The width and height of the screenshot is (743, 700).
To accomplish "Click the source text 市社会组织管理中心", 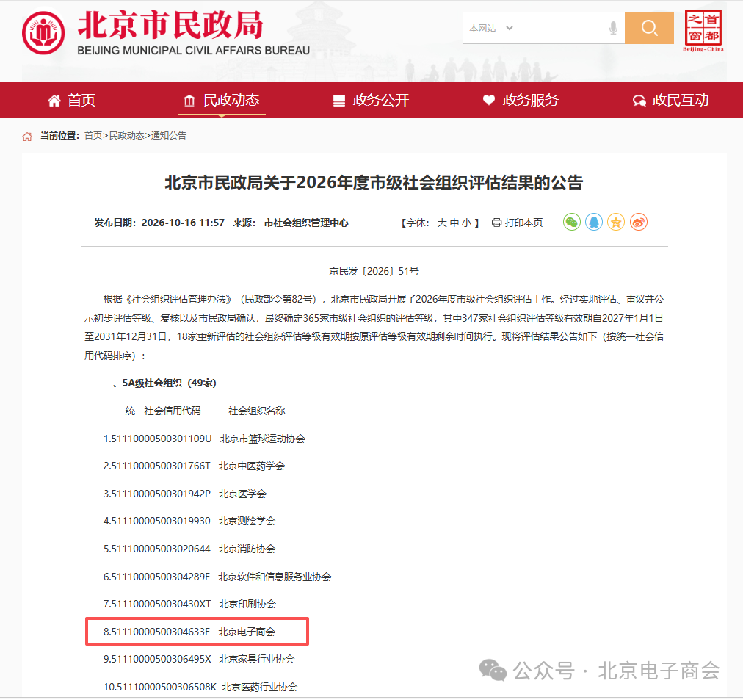I will 306,223.
